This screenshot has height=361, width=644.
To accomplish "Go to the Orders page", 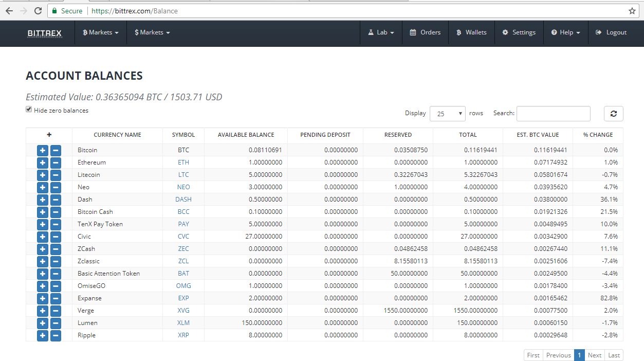I will tap(425, 32).
